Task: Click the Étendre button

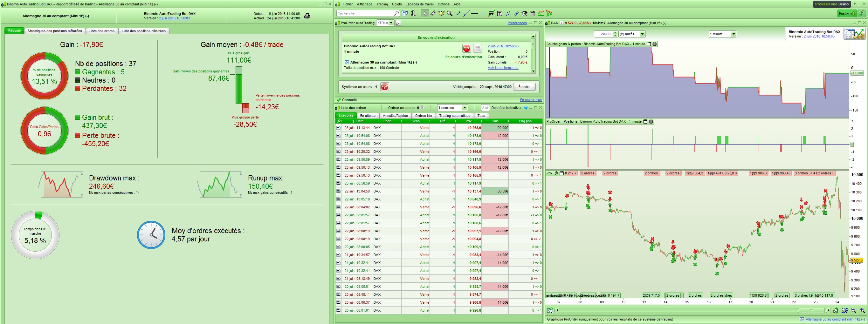Action: (x=524, y=87)
